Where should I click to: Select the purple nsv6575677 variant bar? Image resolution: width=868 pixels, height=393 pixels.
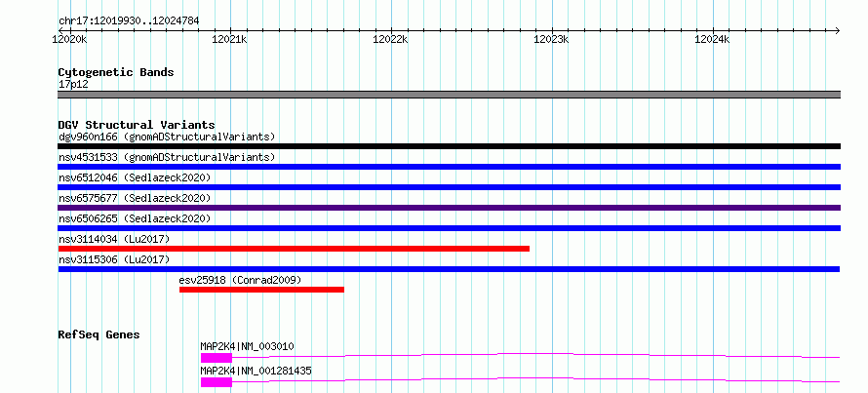click(449, 208)
